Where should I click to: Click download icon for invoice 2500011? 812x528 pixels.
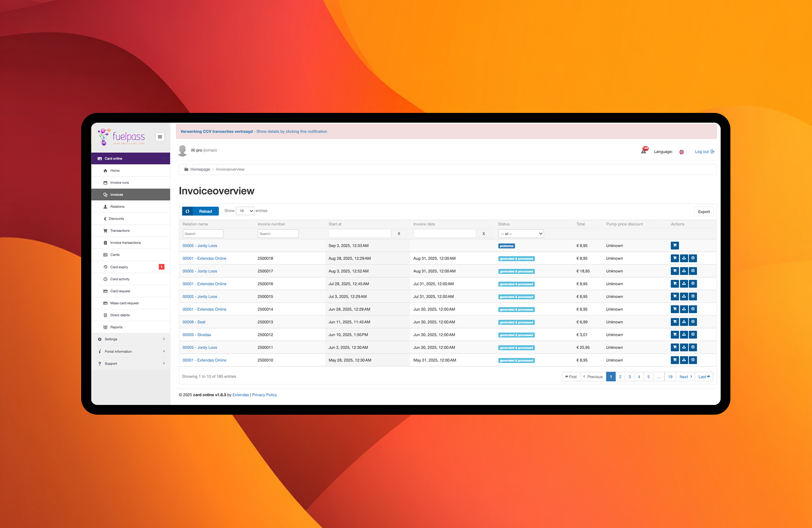point(684,347)
